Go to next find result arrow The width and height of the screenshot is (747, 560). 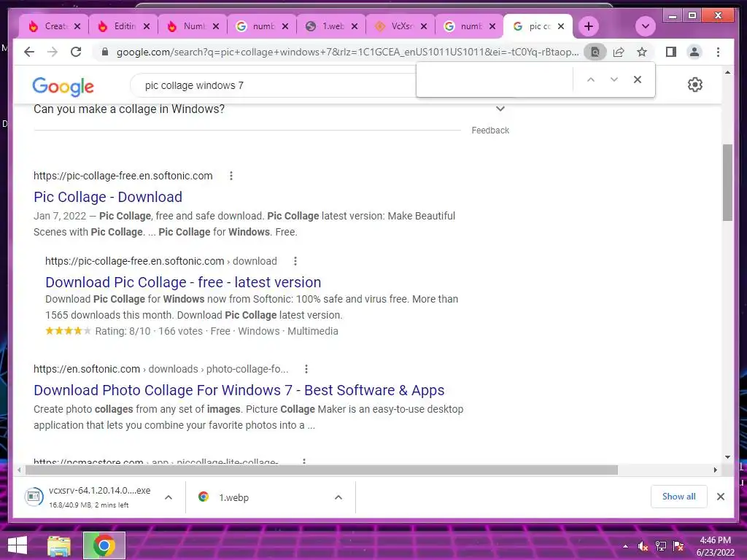tap(614, 79)
